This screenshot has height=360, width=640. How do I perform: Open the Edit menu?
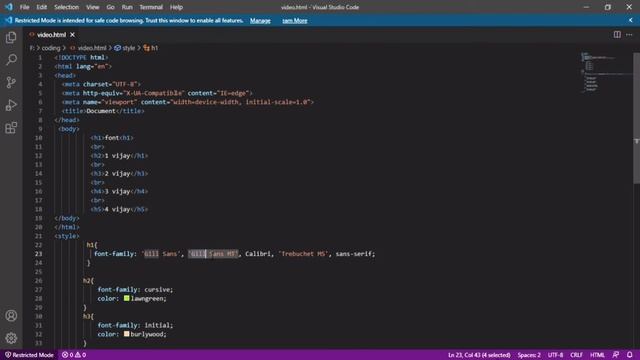click(41, 7)
